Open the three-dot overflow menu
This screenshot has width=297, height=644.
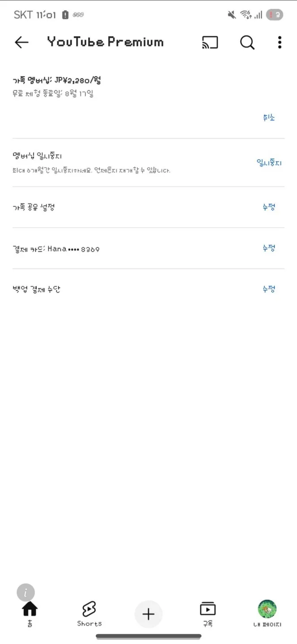point(280,42)
